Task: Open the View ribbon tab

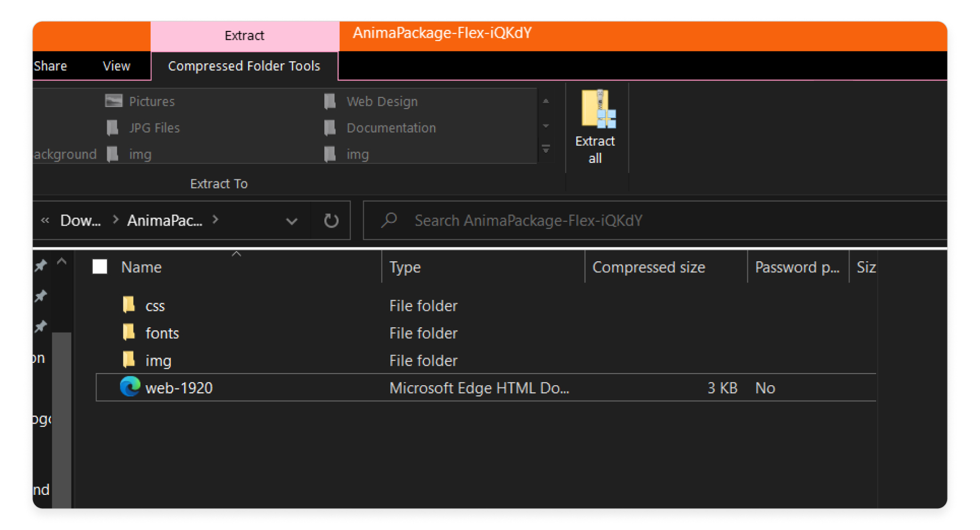Action: pyautogui.click(x=116, y=66)
